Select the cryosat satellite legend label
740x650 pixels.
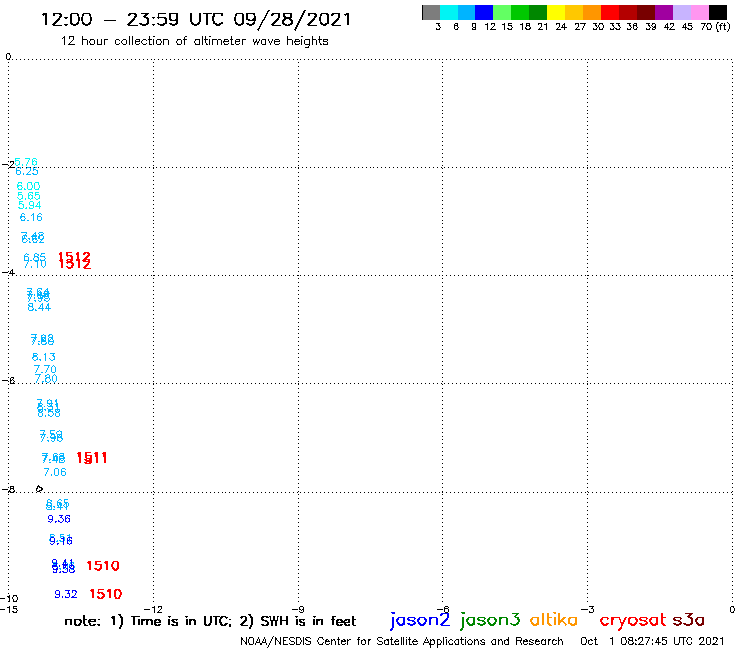coord(633,620)
